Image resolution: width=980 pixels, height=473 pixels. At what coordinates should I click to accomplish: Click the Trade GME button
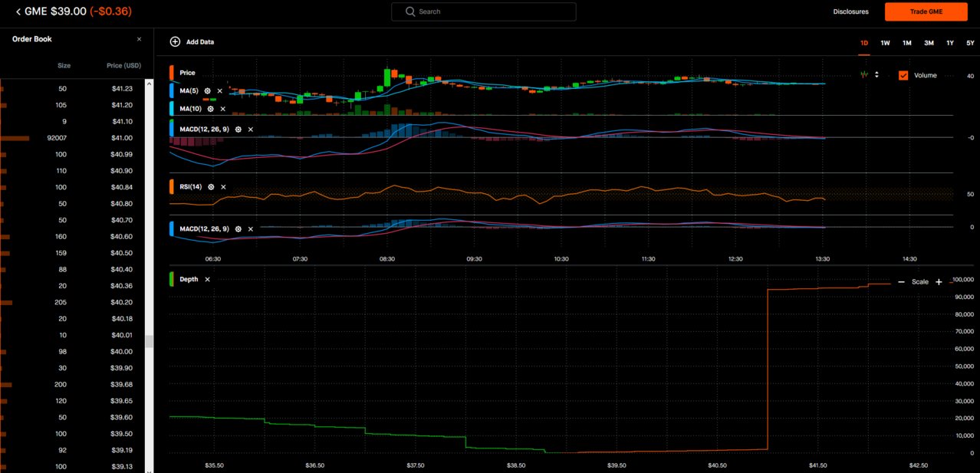click(x=926, y=11)
